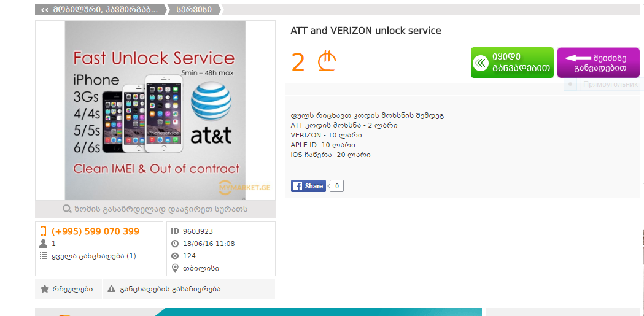Click the lari currency symbol
This screenshot has height=316, width=644.
tap(327, 61)
